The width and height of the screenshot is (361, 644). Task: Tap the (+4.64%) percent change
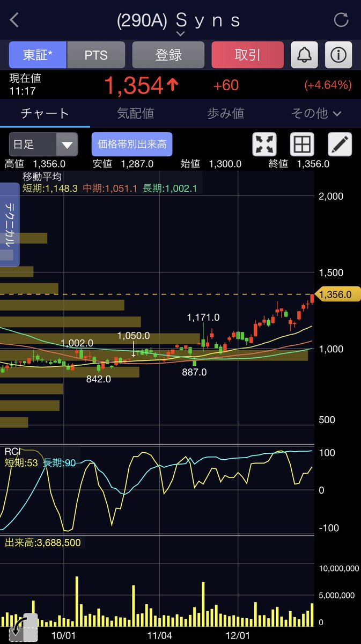[x=328, y=85]
